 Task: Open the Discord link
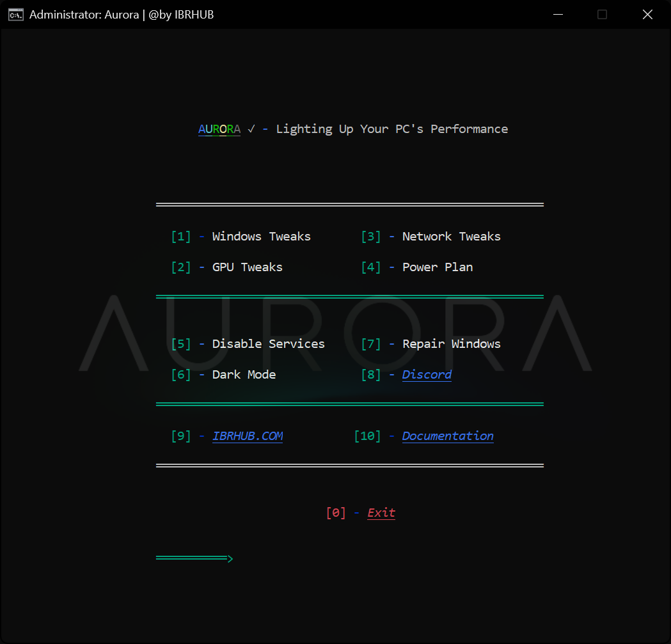pos(427,375)
